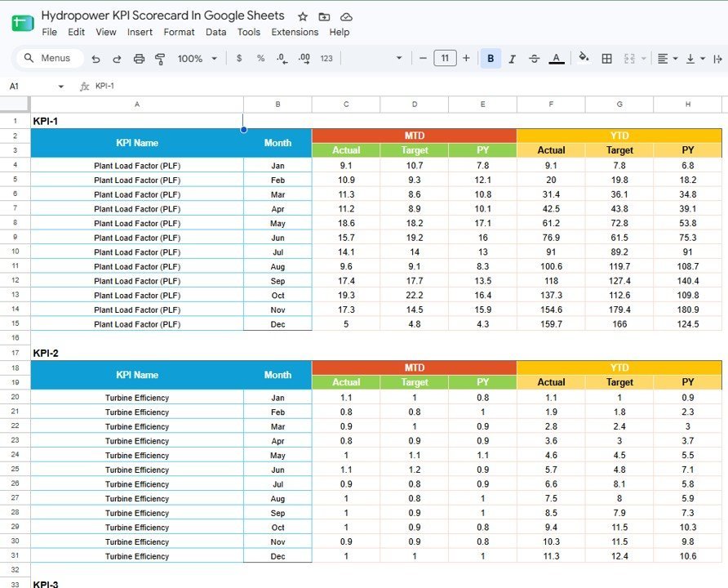Open the text color picker

(x=557, y=59)
